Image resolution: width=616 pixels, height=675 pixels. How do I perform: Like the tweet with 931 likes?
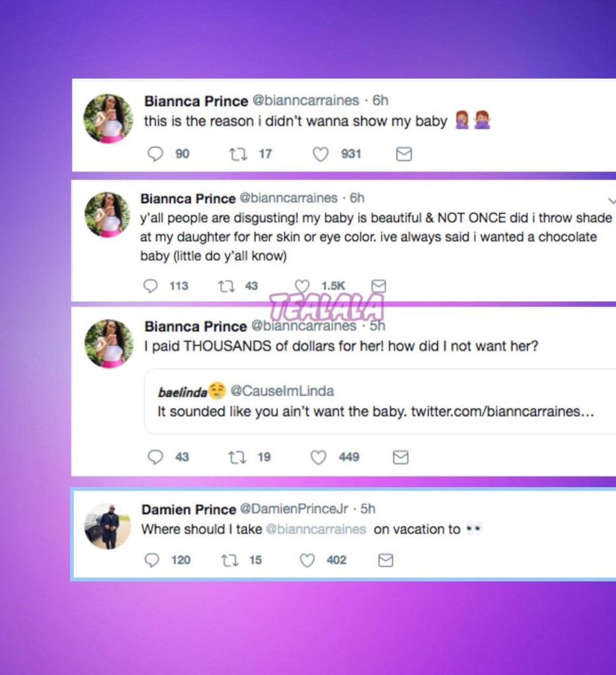[320, 154]
